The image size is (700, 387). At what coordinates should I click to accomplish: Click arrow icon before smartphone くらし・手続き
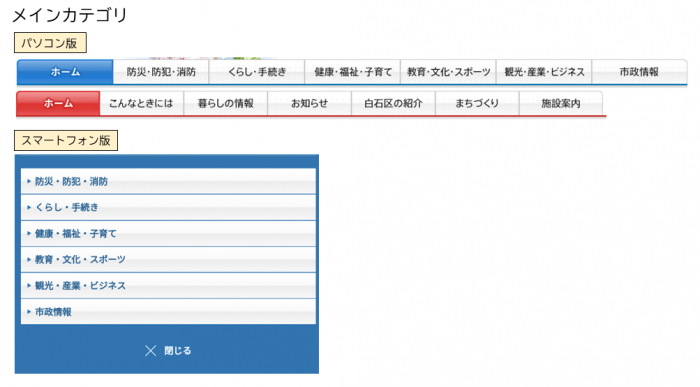[x=29, y=207]
